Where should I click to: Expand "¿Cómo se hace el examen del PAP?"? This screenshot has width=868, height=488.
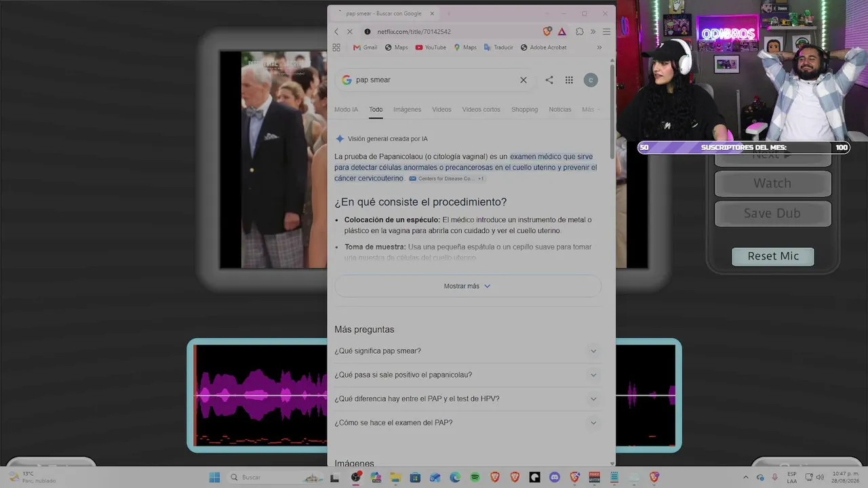click(468, 422)
